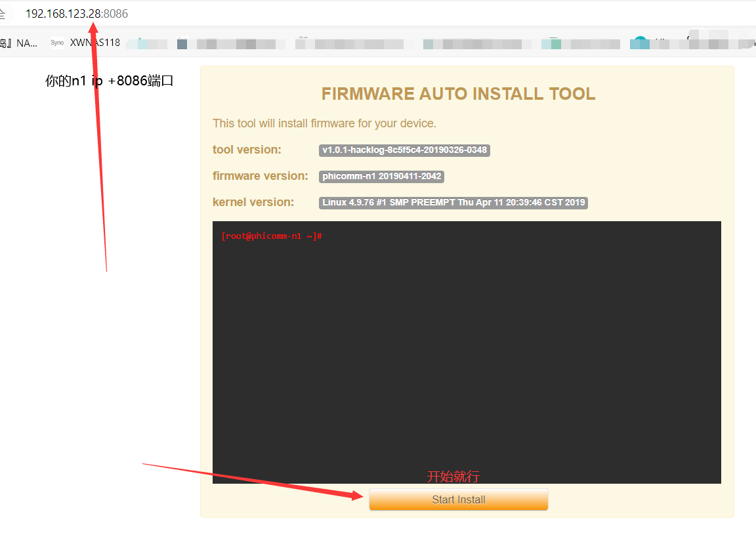This screenshot has height=550, width=756.
Task: Click the gray bookmark icon after XWNAS118
Action: pos(182,44)
